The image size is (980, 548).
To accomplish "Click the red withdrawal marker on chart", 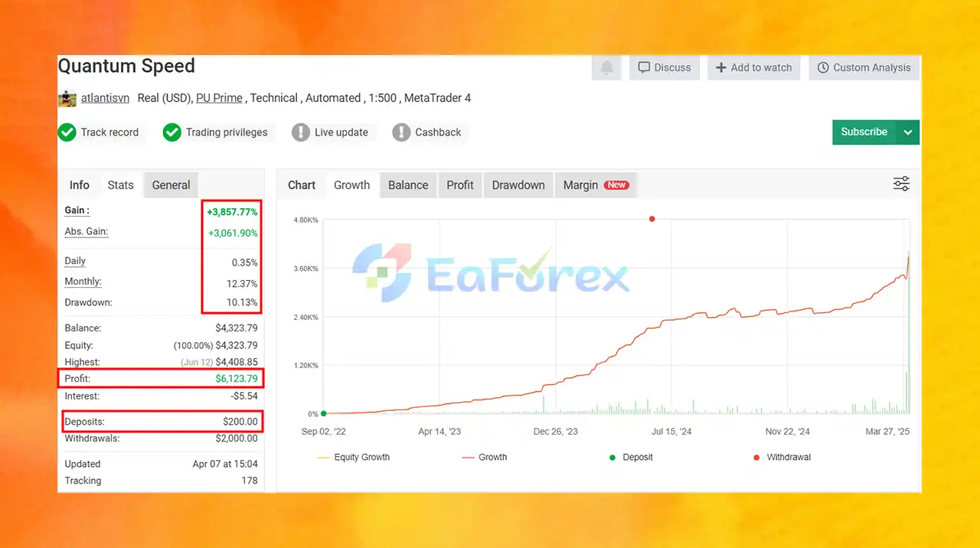I will point(652,219).
